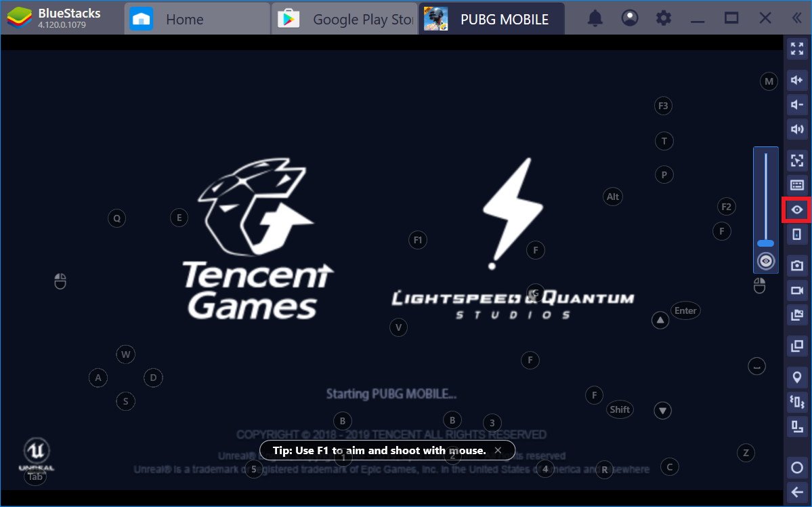Take a screenshot with the camera icon
Image resolution: width=812 pixels, height=507 pixels.
[x=797, y=266]
